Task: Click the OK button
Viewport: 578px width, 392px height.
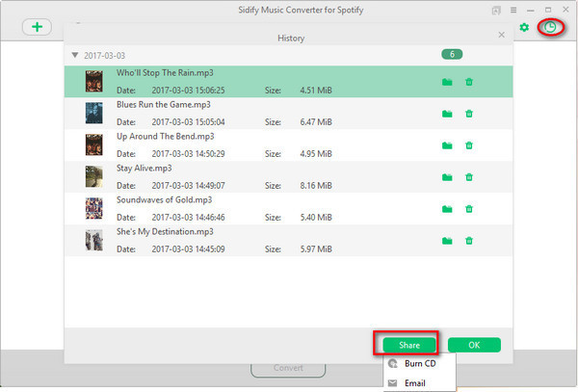Action: click(474, 345)
